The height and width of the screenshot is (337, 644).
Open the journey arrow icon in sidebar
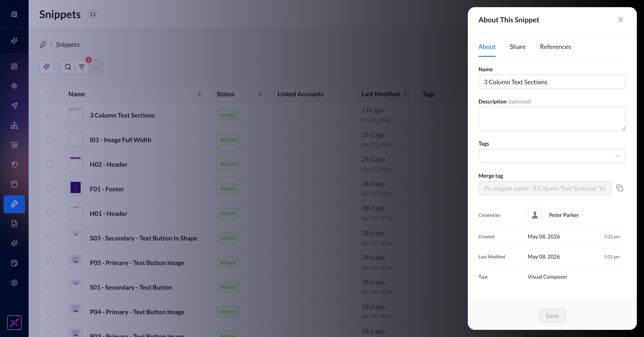tap(14, 165)
